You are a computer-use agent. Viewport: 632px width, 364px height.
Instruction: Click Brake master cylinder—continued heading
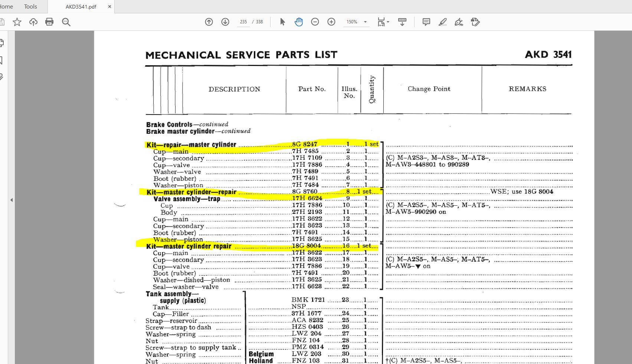click(x=198, y=131)
